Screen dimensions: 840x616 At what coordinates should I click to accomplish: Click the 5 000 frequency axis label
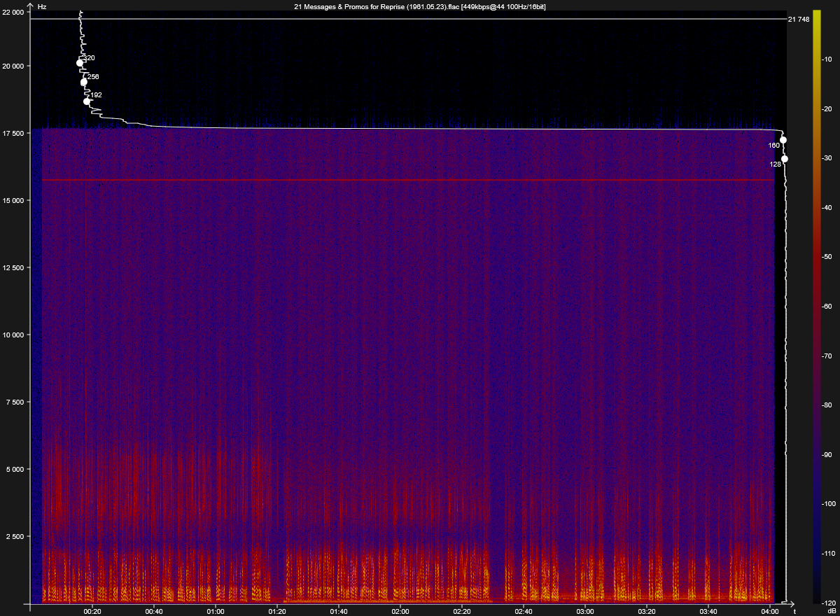click(x=17, y=469)
